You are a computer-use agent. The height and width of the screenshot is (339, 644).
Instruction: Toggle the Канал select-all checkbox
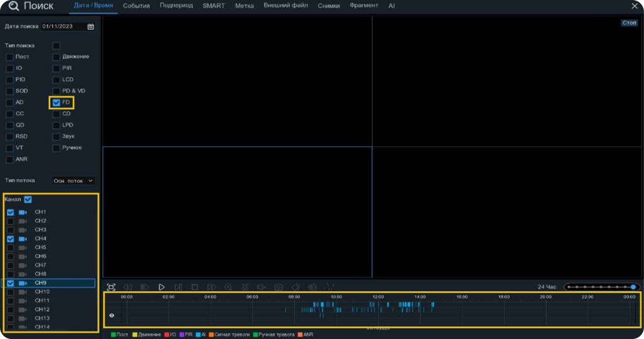[x=28, y=199]
